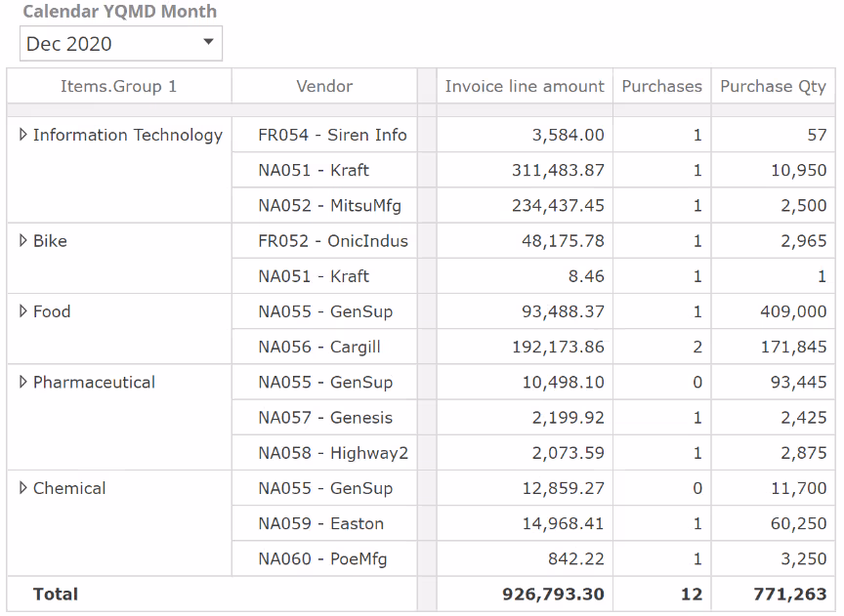Click the Purchase Qty column header
The image size is (844, 616).
coord(773,86)
